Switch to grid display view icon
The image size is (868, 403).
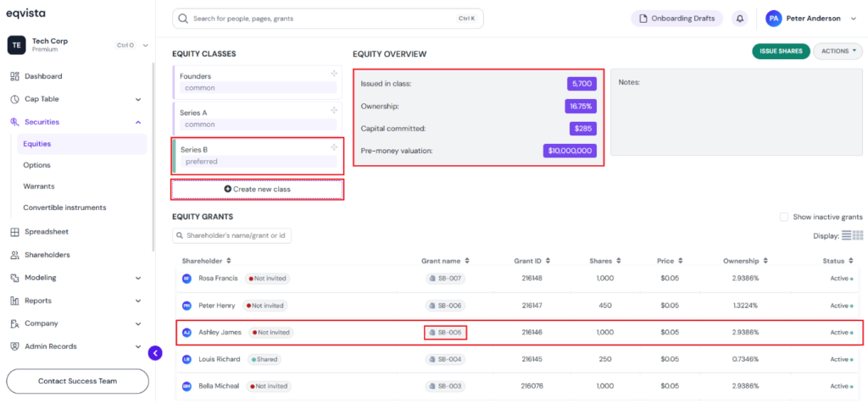pyautogui.click(x=858, y=235)
